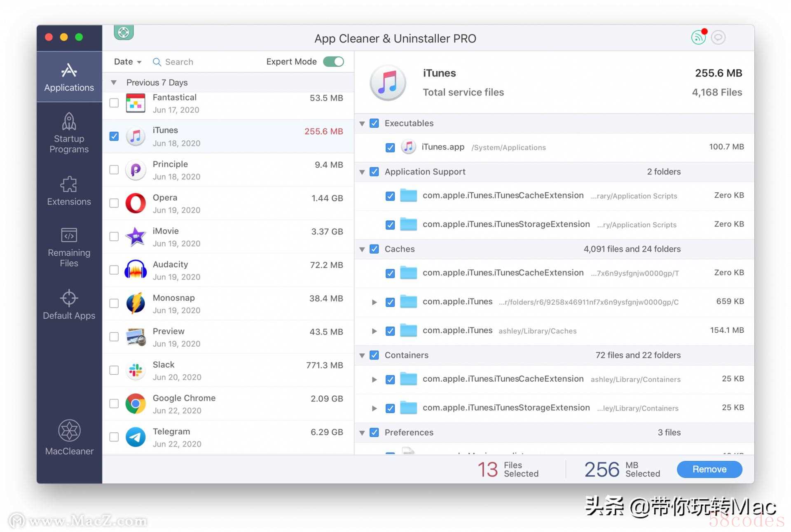Click the Monosnap lightning icon
791x532 pixels.
tap(136, 303)
